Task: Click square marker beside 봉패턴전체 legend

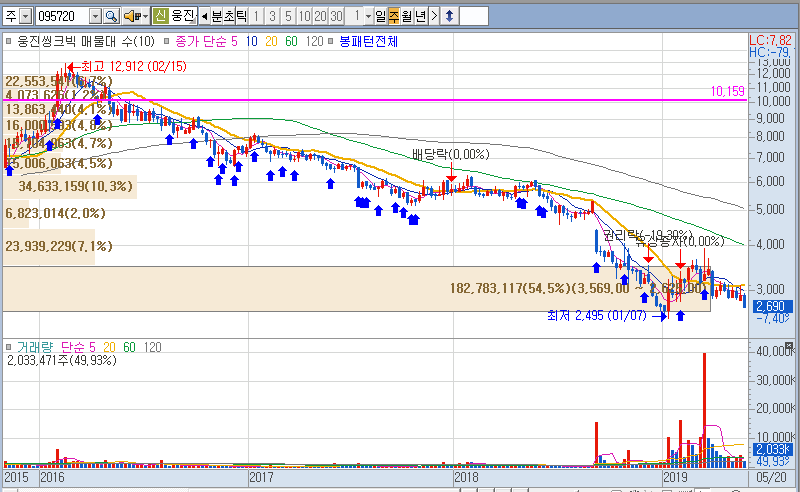Action: click(x=331, y=41)
